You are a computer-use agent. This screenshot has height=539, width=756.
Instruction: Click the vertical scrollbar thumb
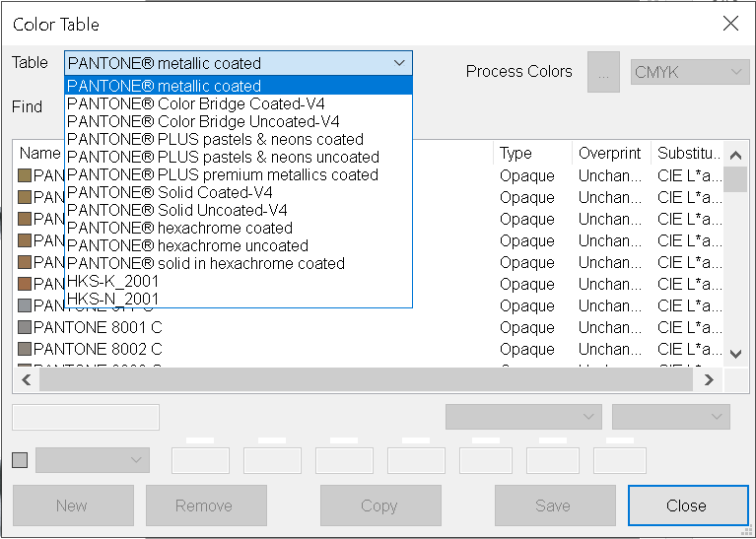pos(735,179)
